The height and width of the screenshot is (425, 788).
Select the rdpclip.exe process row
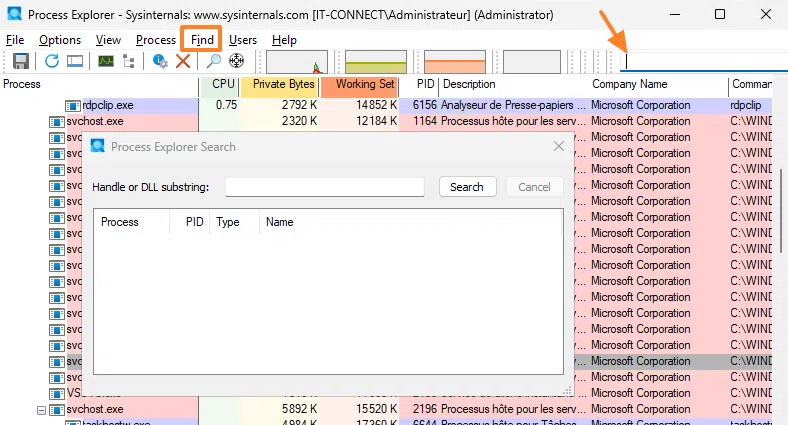107,105
